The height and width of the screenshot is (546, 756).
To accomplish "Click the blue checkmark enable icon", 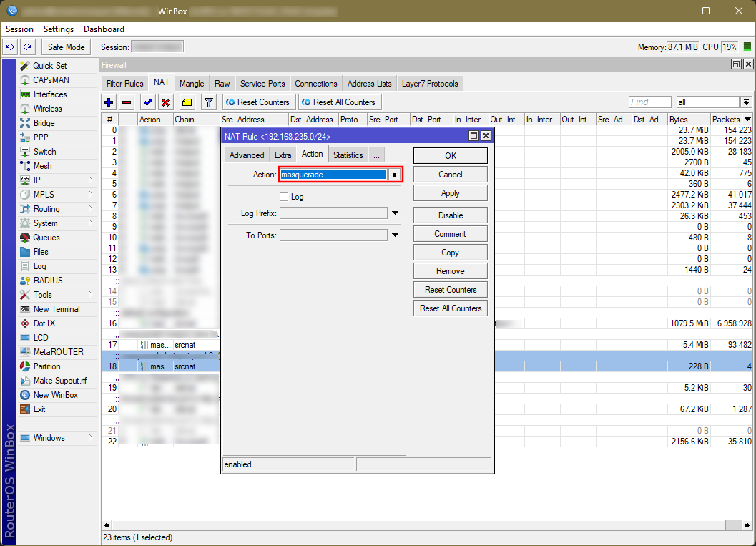I will coord(148,102).
